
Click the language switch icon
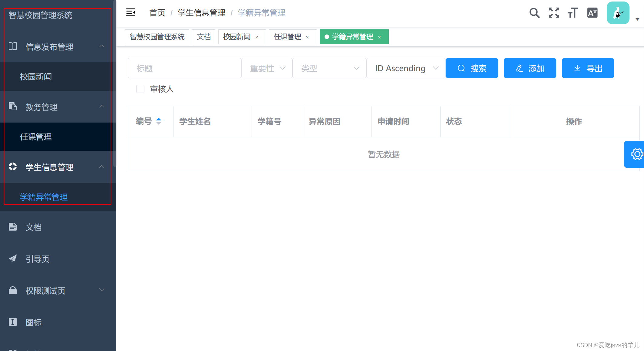click(x=592, y=13)
